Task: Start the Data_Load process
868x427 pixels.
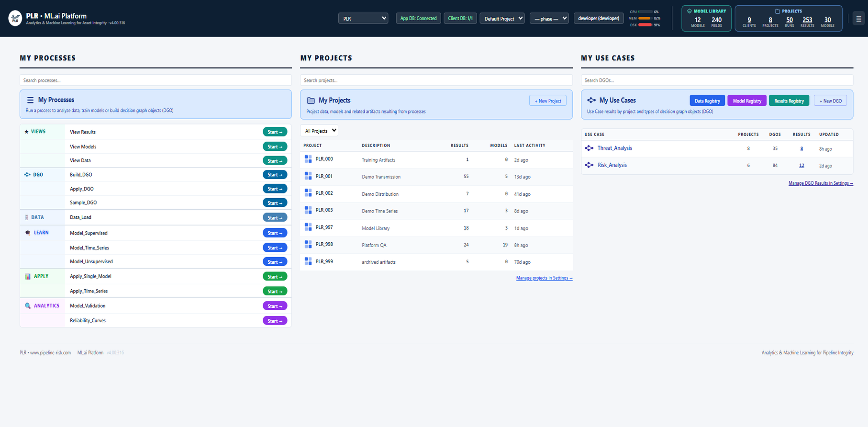Action: 275,217
